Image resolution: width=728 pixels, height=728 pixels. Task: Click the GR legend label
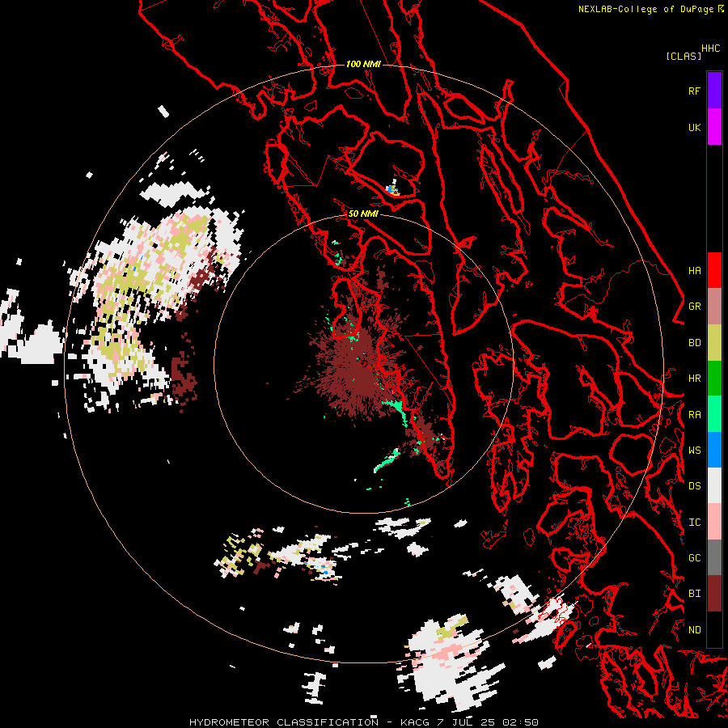tap(694, 307)
